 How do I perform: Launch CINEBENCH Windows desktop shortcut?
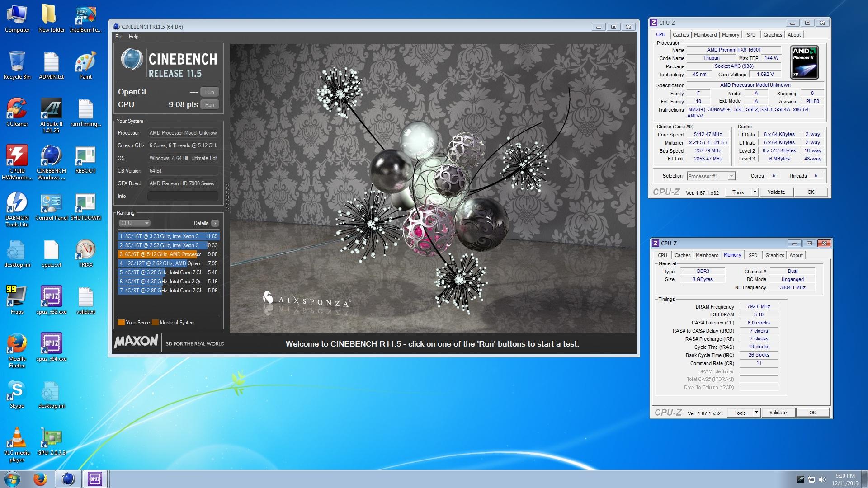(x=51, y=163)
